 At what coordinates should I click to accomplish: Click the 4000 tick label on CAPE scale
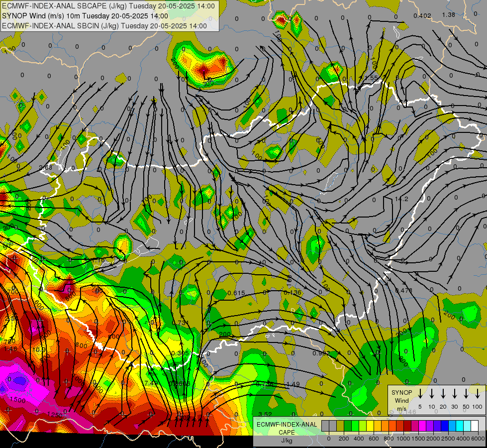[x=463, y=439]
